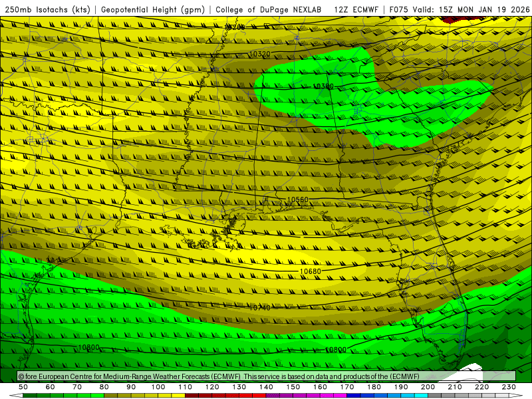532x399 pixels.
Task: Click the "250mb Isotachs (kts)" title text
Action: click(48, 10)
